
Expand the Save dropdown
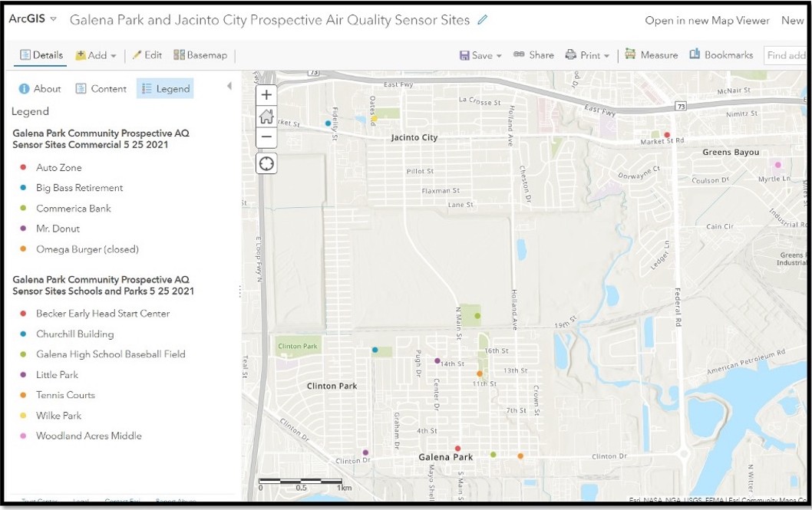click(480, 55)
